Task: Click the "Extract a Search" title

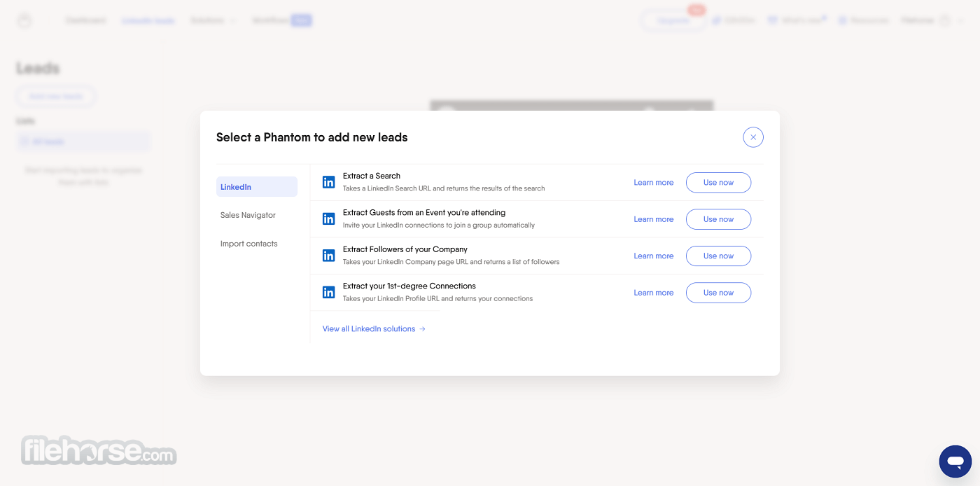Action: point(372,176)
